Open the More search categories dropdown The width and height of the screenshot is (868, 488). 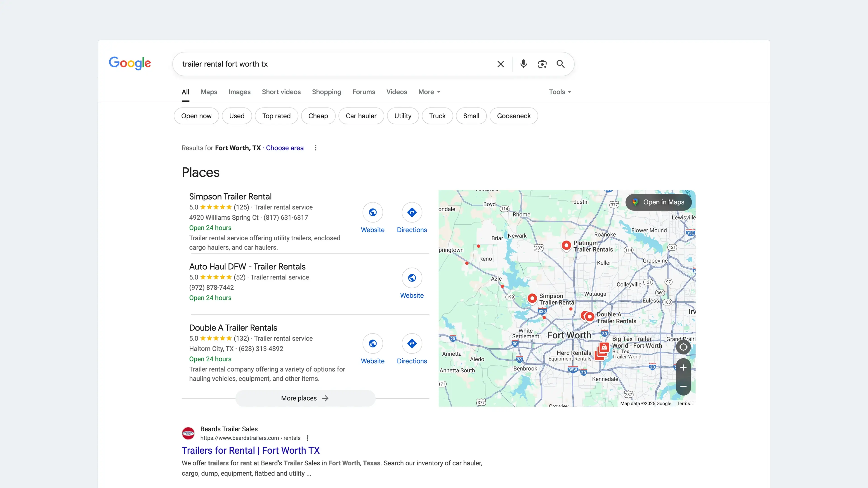[429, 92]
